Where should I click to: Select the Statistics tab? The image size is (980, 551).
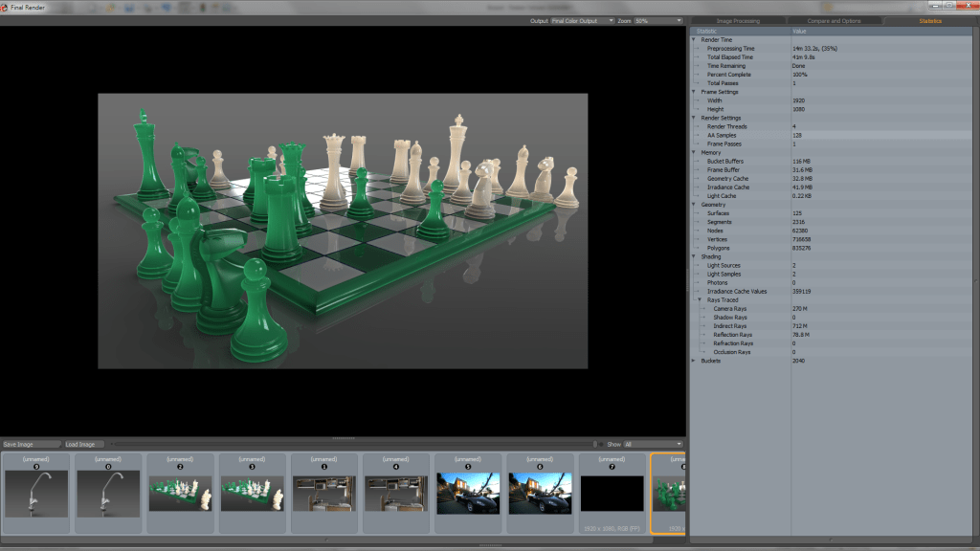point(929,19)
